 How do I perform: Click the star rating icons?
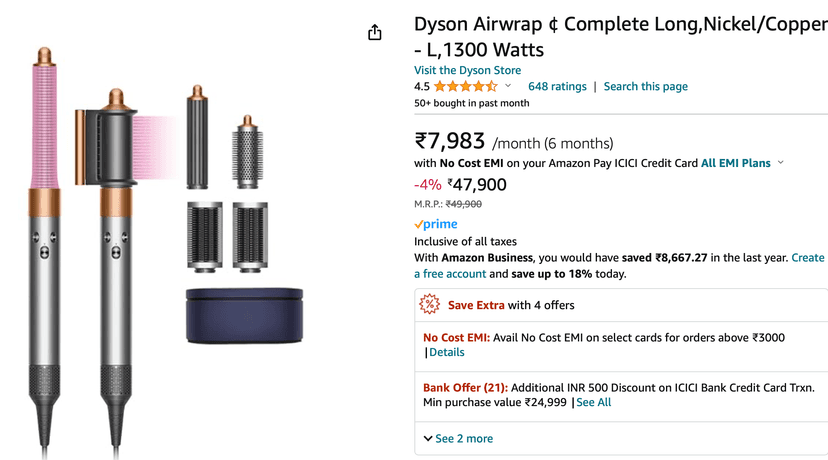click(465, 87)
